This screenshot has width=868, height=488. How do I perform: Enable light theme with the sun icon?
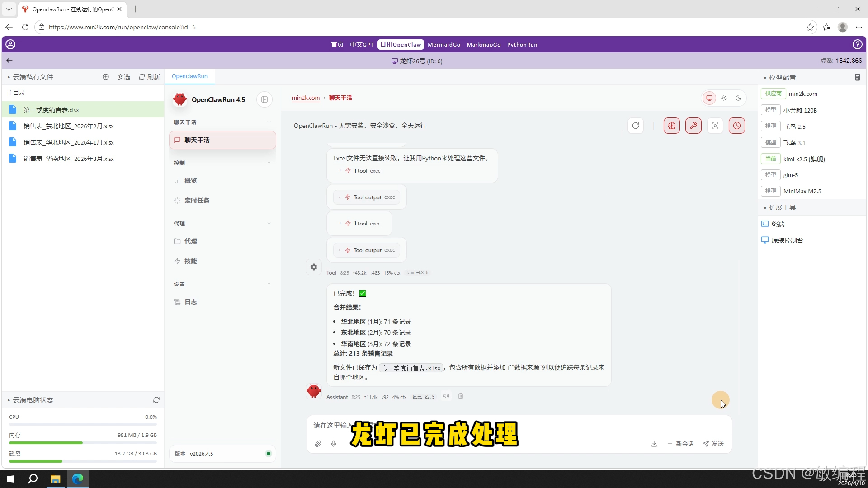coord(724,98)
